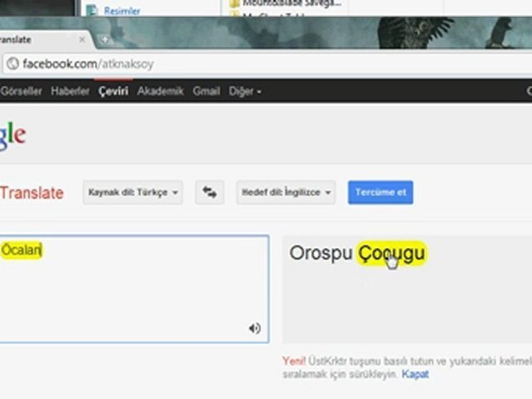Click the Kapat link
532x399 pixels.
[x=415, y=374]
